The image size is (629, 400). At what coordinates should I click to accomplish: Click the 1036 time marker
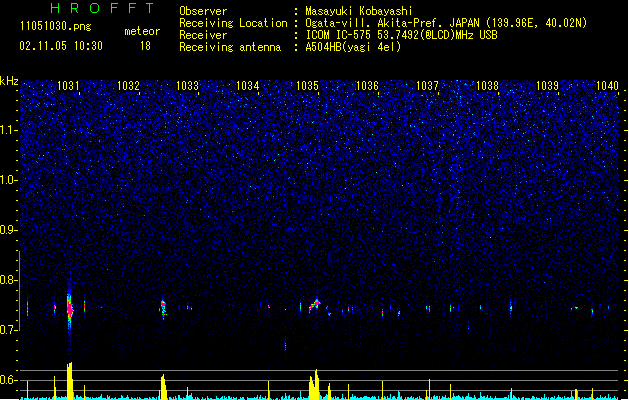coord(367,86)
